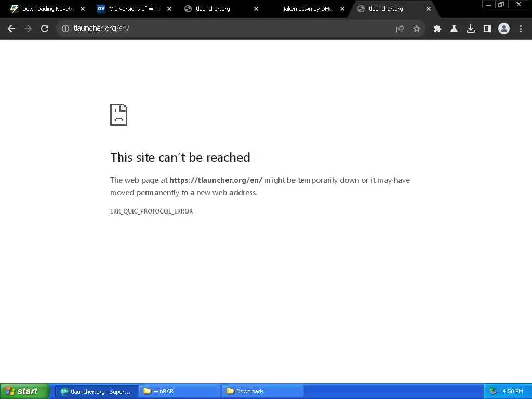Show downloads icon in toolbar
The height and width of the screenshot is (399, 532).
[471, 29]
